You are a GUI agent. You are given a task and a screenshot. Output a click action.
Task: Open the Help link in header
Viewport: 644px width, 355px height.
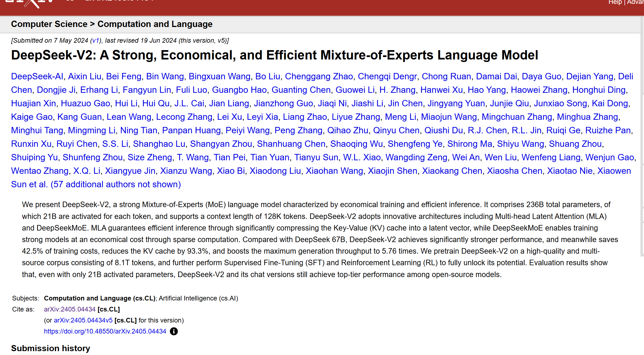click(615, 2)
